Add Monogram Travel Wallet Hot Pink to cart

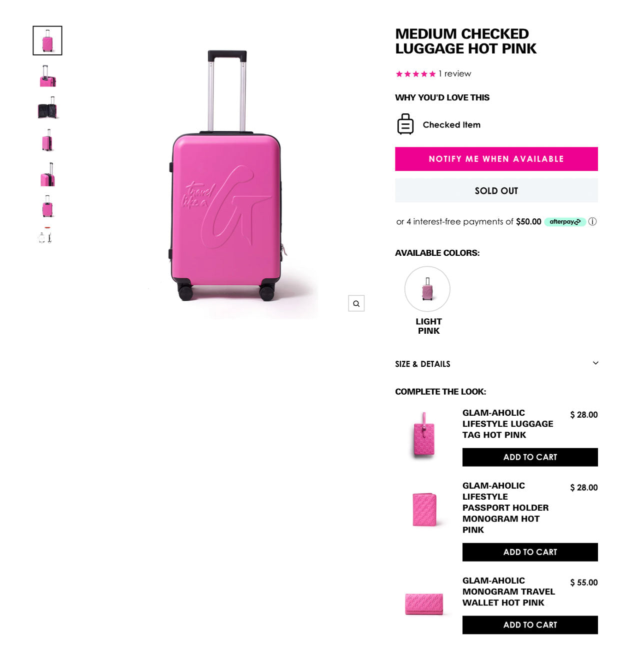[529, 625]
